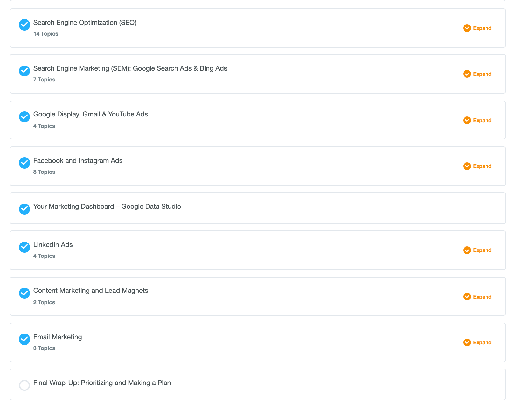Click the '2 Topics' label

[44, 302]
